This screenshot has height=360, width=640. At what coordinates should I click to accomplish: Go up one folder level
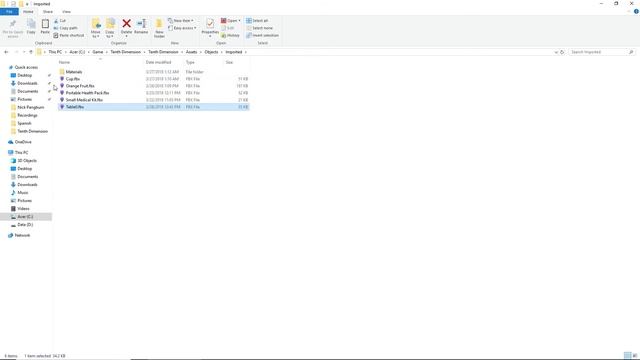click(x=31, y=52)
